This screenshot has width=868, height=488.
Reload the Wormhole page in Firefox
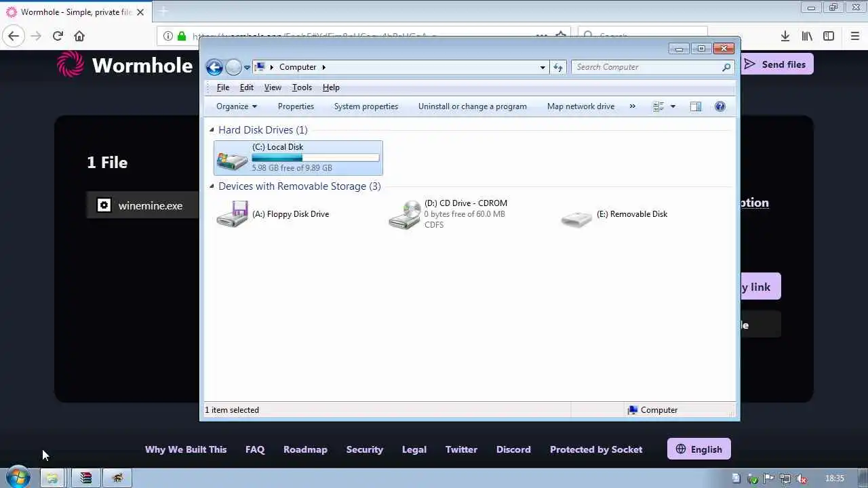[x=58, y=36]
